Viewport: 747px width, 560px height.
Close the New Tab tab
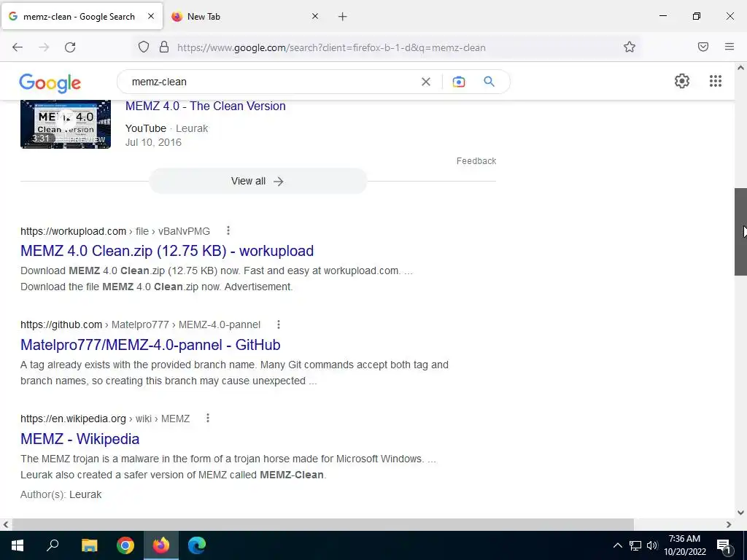[x=315, y=16]
